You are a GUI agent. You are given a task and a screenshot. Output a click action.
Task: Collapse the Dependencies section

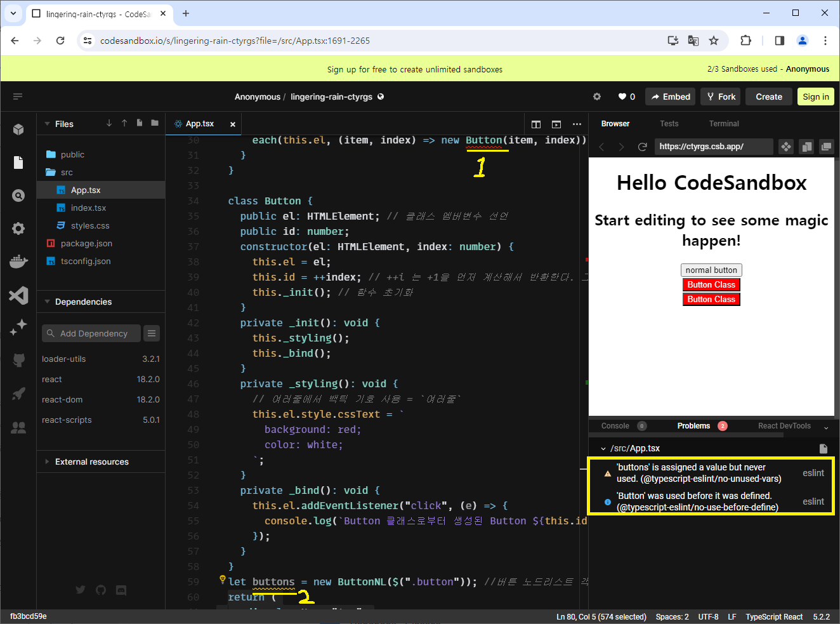(x=47, y=302)
